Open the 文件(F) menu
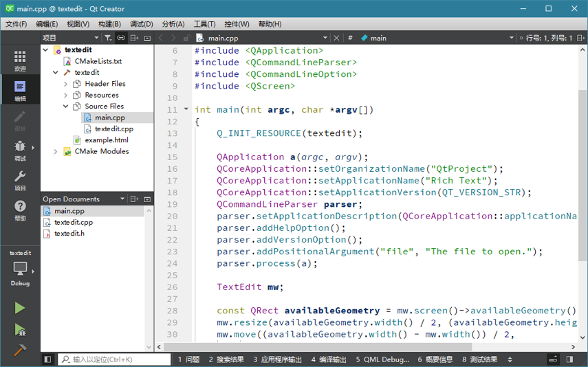Screen dimensions: 588x367 pyautogui.click(x=16, y=24)
